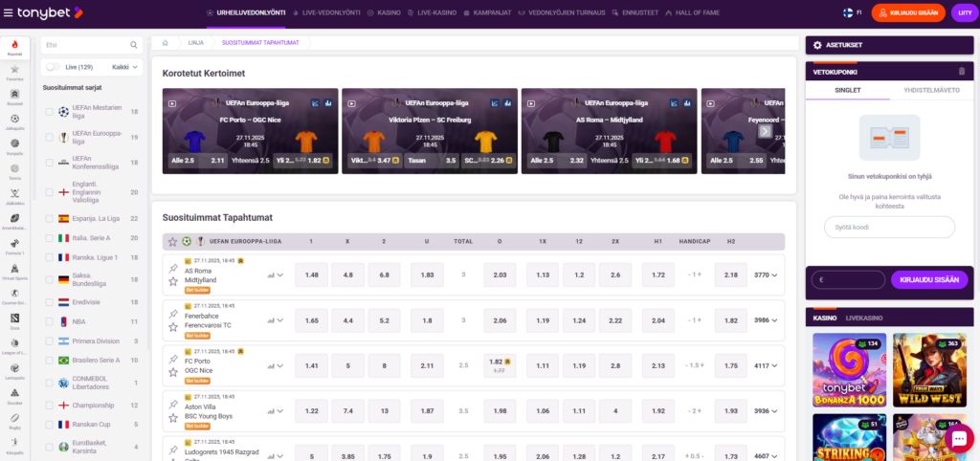Open the Kaikki filter dropdown

click(x=123, y=67)
